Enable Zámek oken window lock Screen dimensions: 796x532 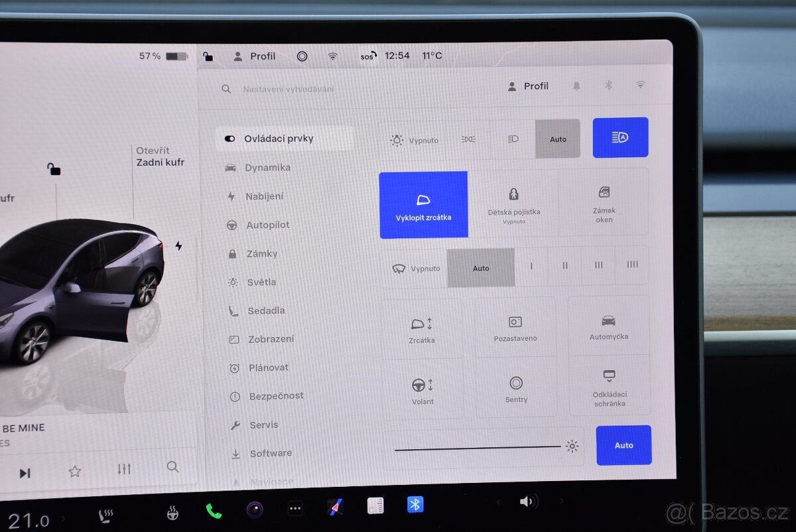pyautogui.click(x=604, y=202)
